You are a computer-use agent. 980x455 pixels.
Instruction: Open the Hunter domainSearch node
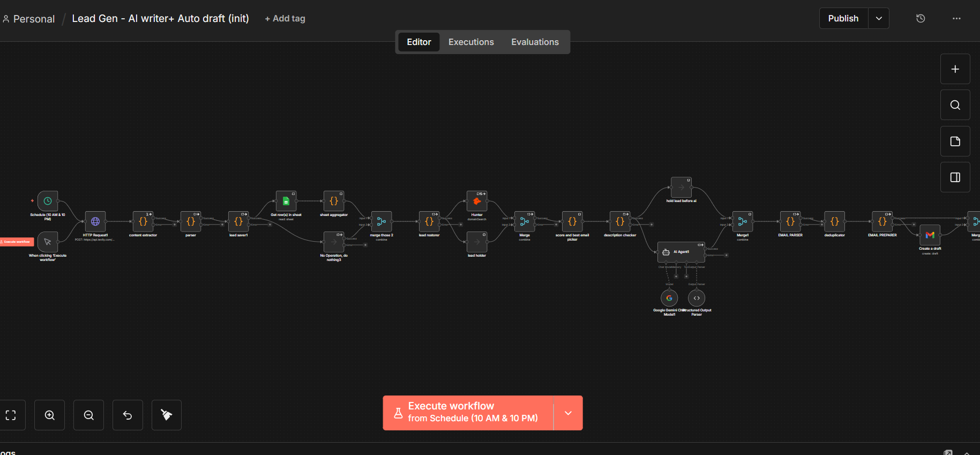[x=477, y=201]
